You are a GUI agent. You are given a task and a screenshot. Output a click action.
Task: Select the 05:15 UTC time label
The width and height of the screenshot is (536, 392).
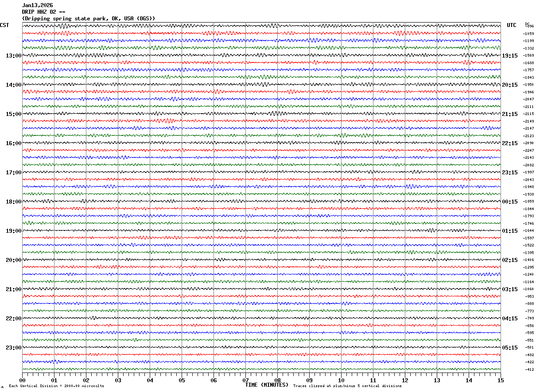click(x=509, y=348)
